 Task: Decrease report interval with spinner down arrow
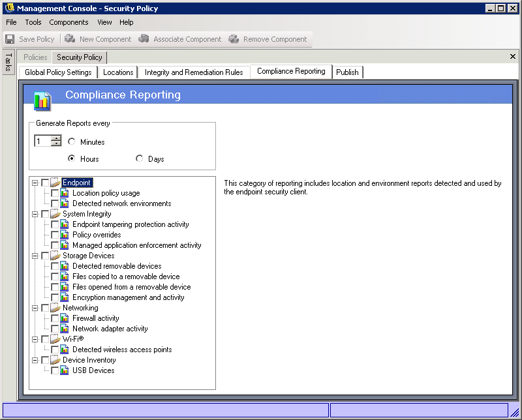(56, 143)
